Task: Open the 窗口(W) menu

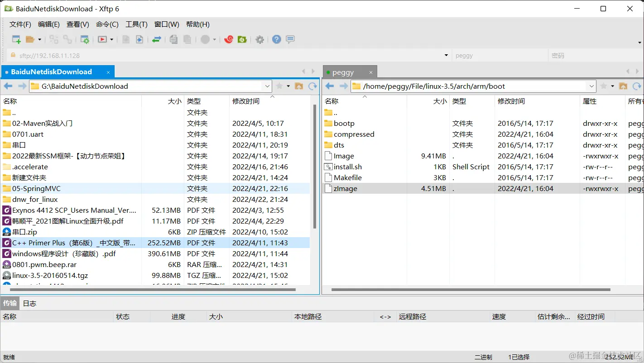Action: click(167, 24)
